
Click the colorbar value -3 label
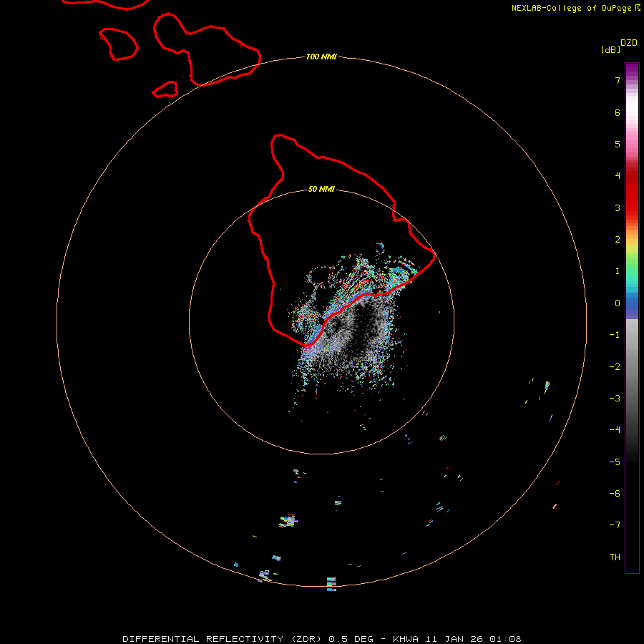coord(615,399)
